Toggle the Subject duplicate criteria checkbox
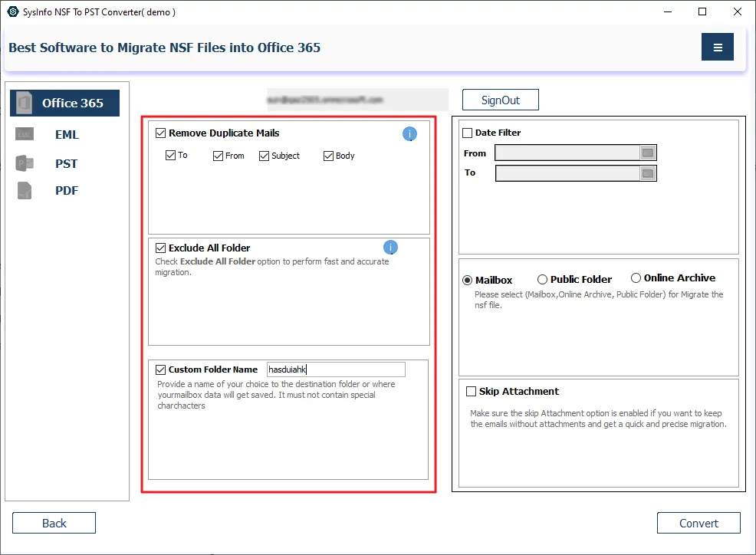This screenshot has width=756, height=555. [265, 156]
